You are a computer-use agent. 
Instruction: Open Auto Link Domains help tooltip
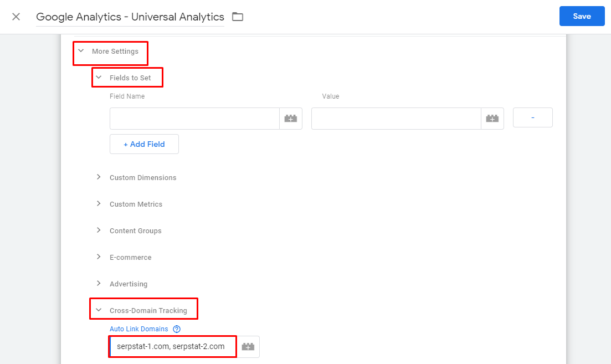click(176, 329)
